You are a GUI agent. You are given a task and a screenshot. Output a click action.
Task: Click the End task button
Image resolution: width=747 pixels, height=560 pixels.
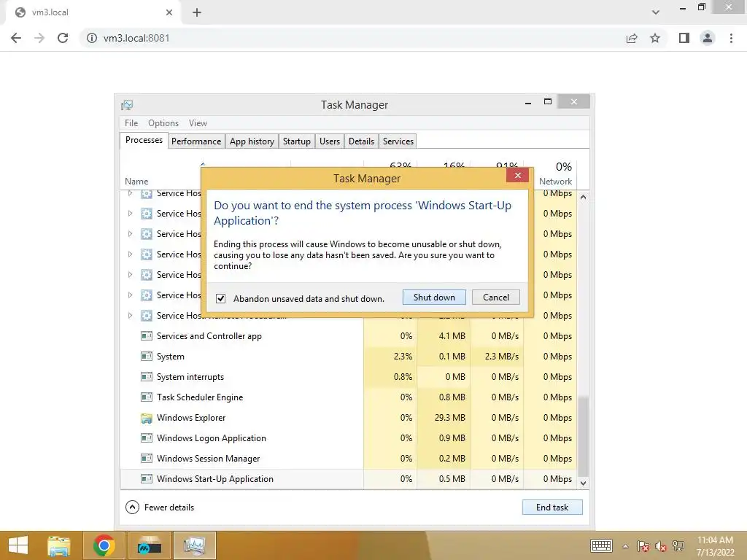tap(552, 507)
